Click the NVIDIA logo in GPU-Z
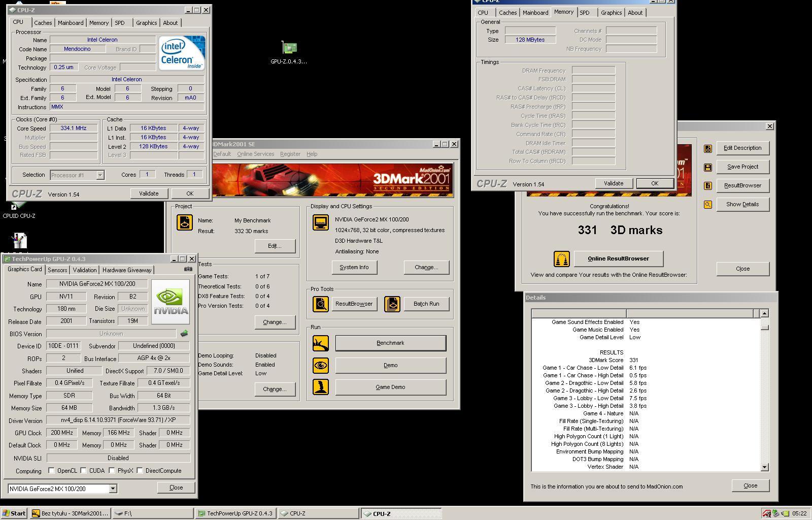This screenshot has width=812, height=520. [x=171, y=302]
